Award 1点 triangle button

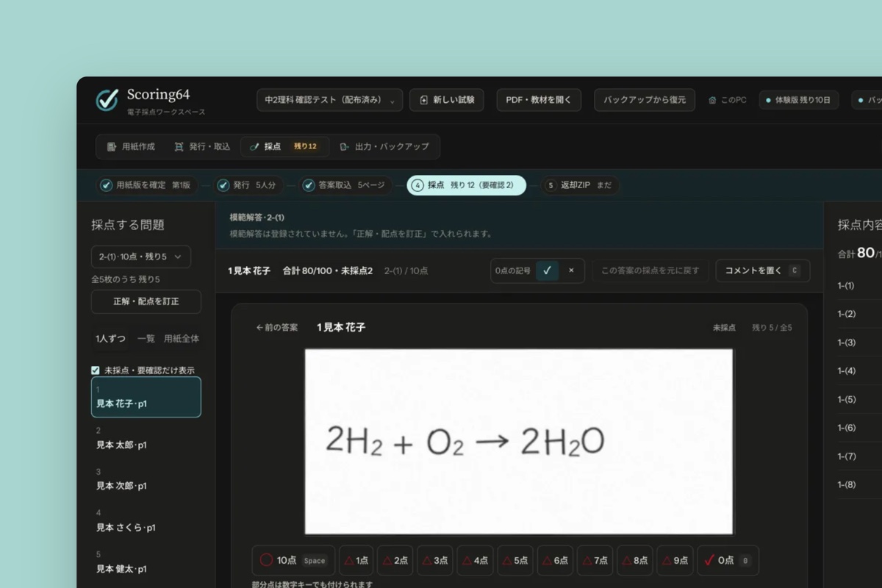(x=356, y=560)
